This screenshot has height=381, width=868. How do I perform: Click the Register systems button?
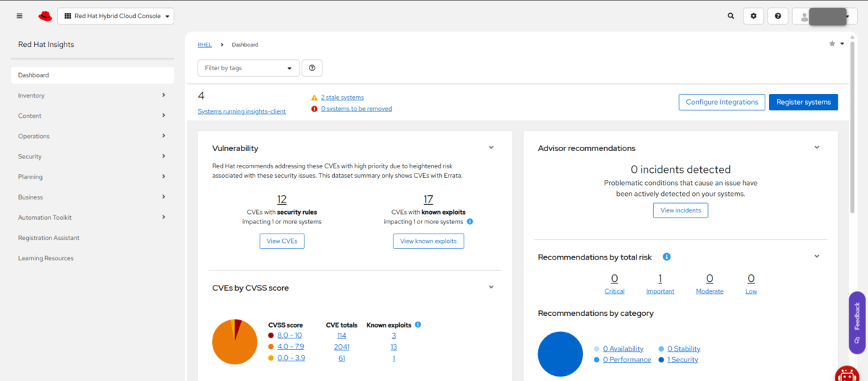click(804, 102)
